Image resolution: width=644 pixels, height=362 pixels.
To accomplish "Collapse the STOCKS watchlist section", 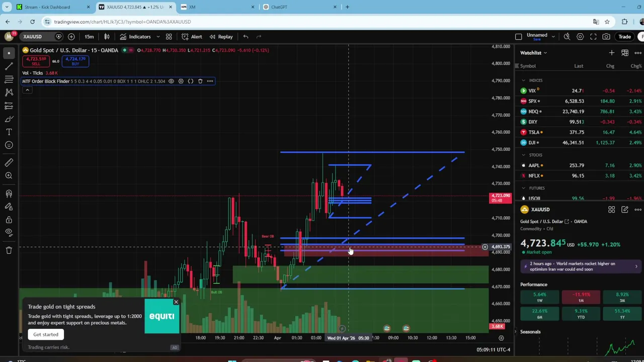I will 523,155.
